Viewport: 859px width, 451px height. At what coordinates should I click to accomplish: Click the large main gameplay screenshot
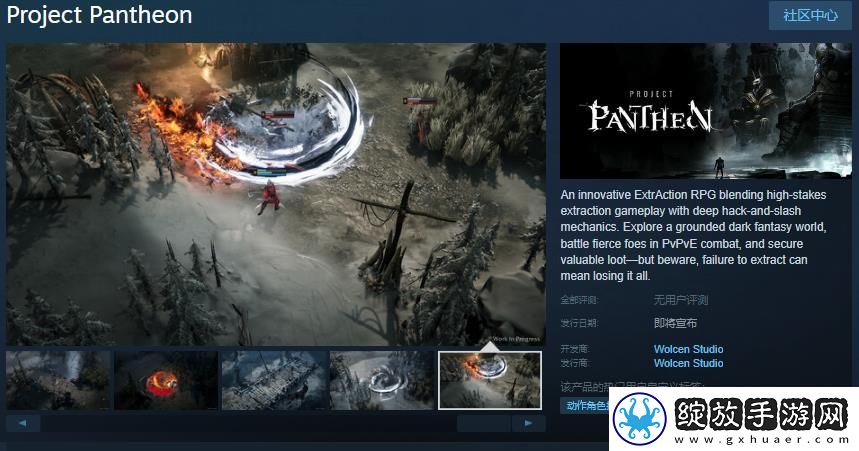click(x=276, y=194)
